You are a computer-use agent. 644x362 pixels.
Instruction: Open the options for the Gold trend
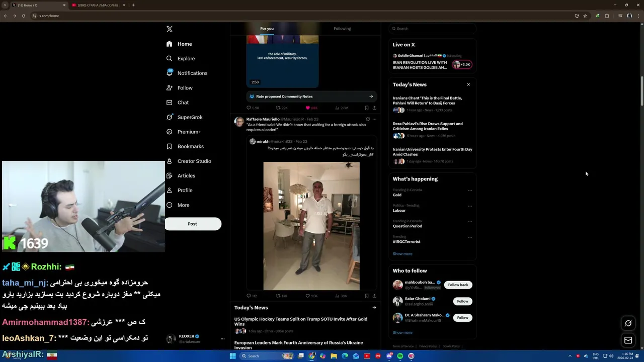click(x=470, y=191)
